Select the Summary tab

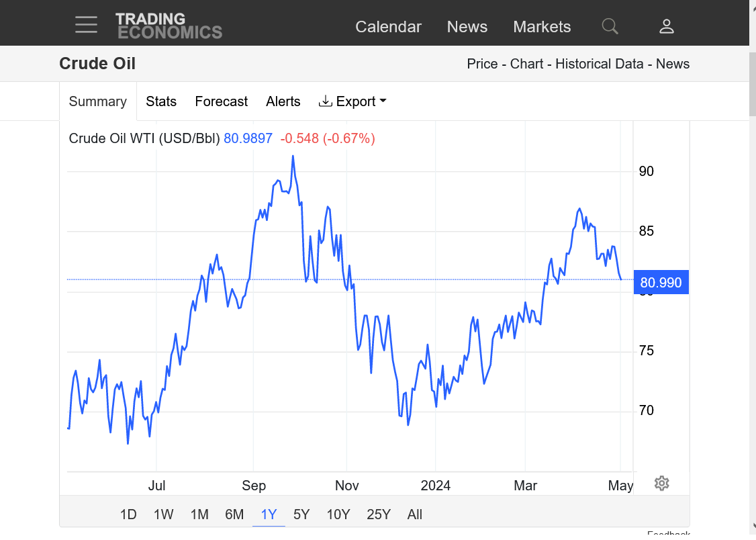pyautogui.click(x=98, y=101)
